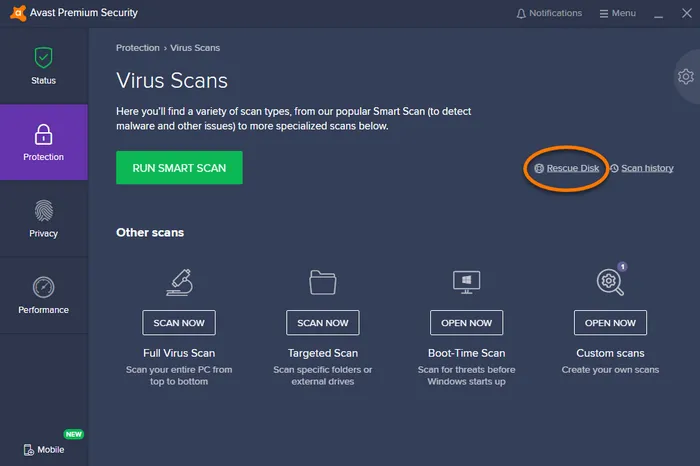Open Boot-Time Scan with Open Now
The height and width of the screenshot is (466, 700).
[x=467, y=323]
